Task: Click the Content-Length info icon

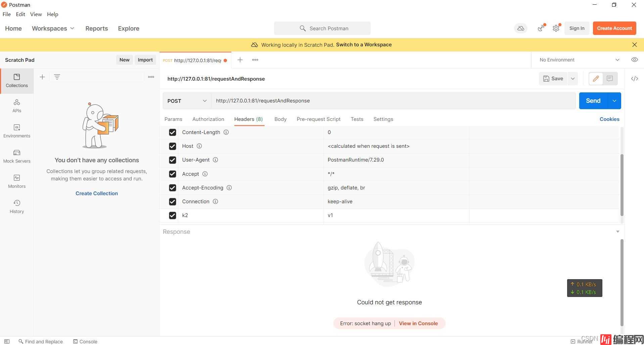Action: coord(226,132)
